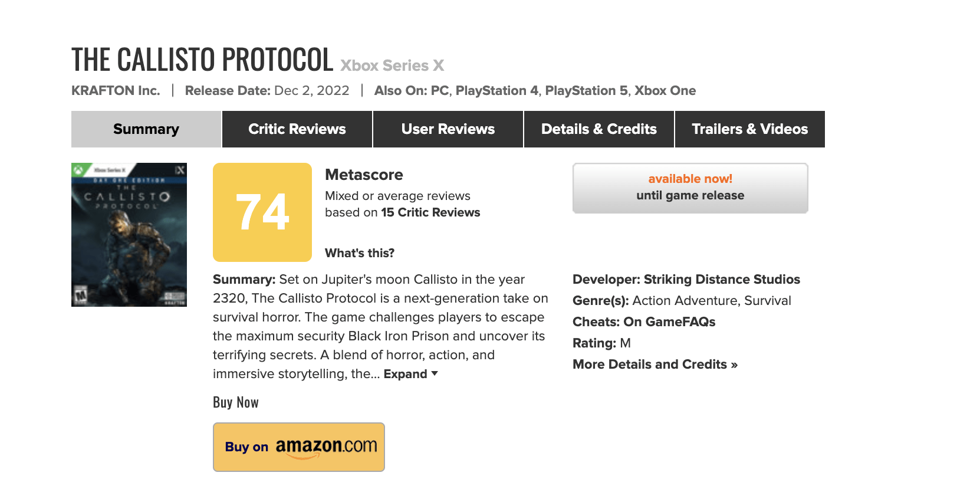980x479 pixels.
Task: Open the Summary tab
Action: click(146, 129)
